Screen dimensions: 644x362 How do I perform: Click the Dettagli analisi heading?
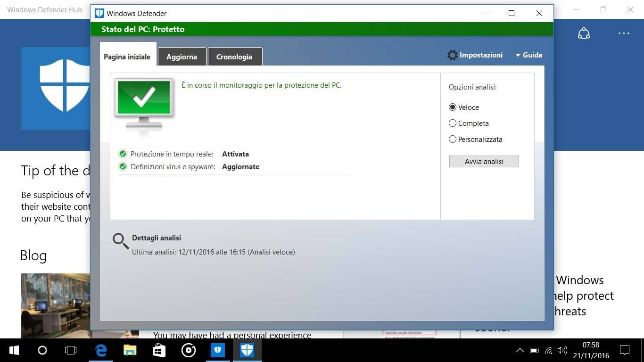tap(157, 238)
